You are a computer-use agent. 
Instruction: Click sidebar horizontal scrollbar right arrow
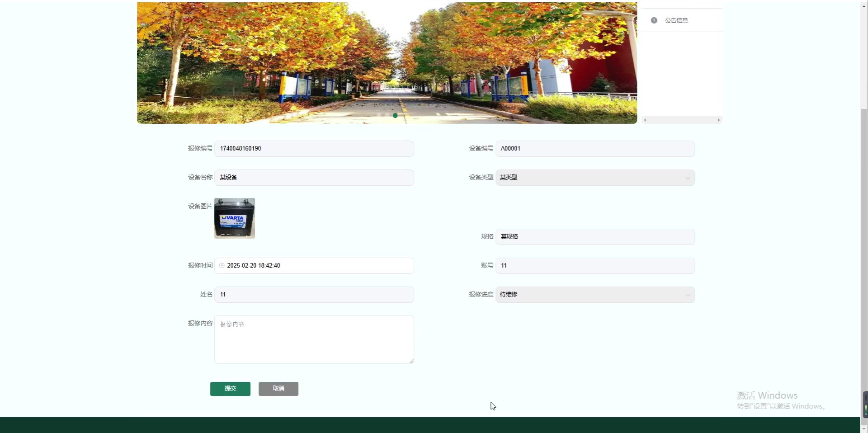(719, 120)
